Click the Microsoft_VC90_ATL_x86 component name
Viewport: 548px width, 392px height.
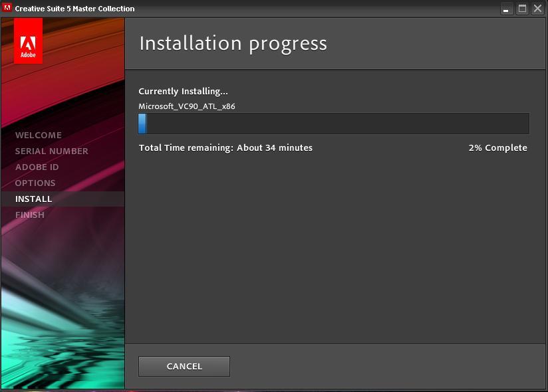click(x=188, y=106)
